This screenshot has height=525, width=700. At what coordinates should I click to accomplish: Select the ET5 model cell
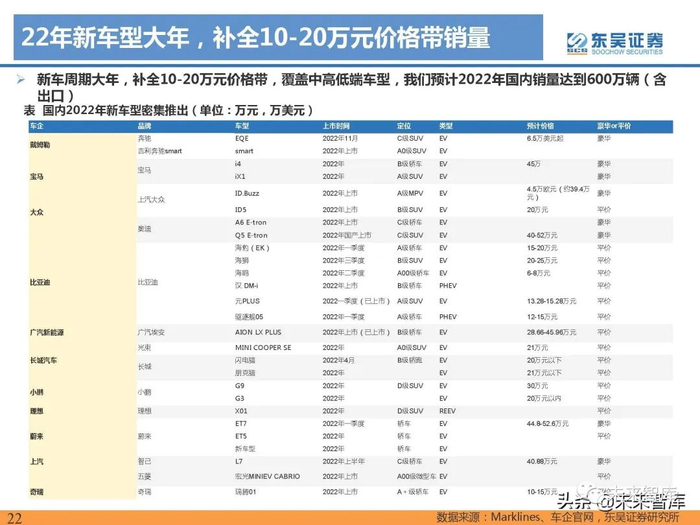[241, 436]
